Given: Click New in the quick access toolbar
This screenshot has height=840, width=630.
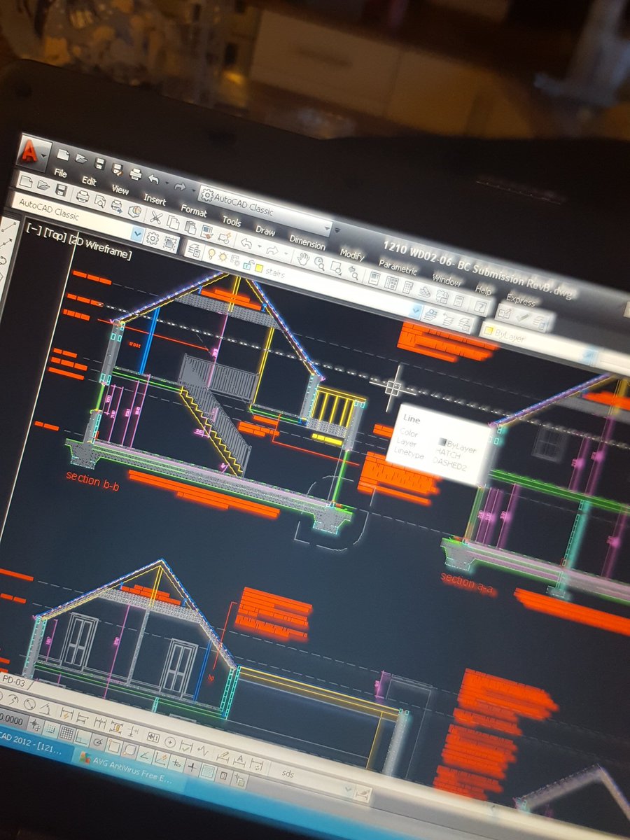Looking at the screenshot, I should point(63,155).
